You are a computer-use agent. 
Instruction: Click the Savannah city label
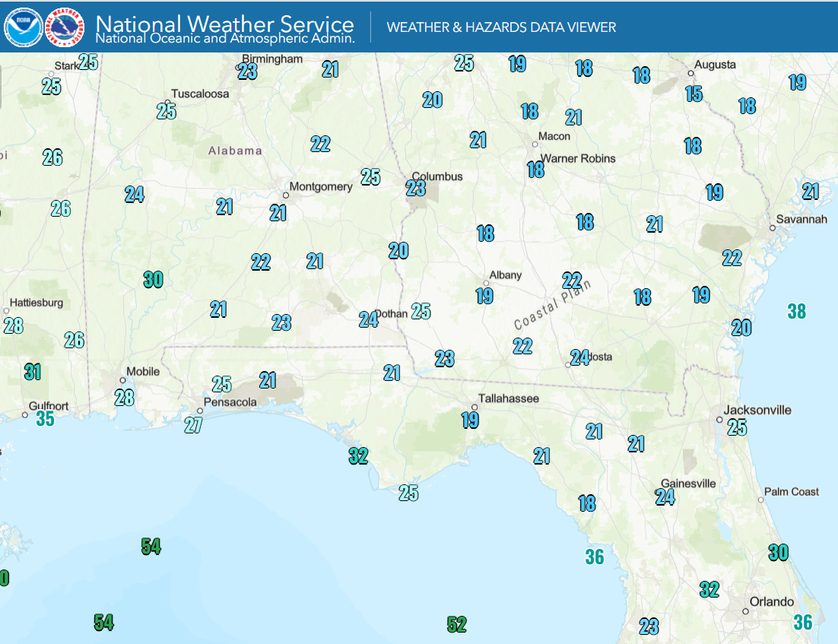[x=801, y=219]
